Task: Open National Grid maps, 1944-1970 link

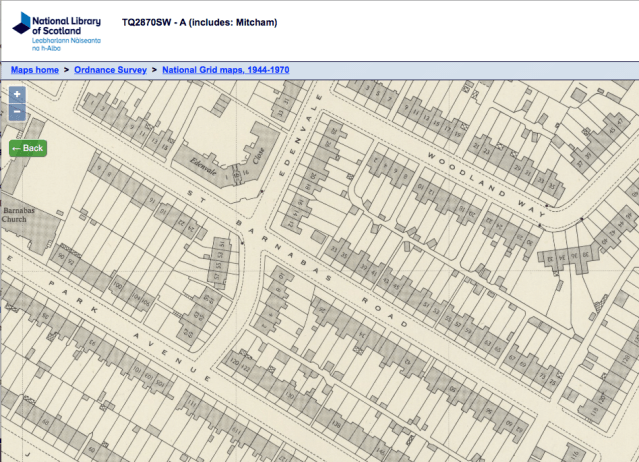Action: coord(226,70)
